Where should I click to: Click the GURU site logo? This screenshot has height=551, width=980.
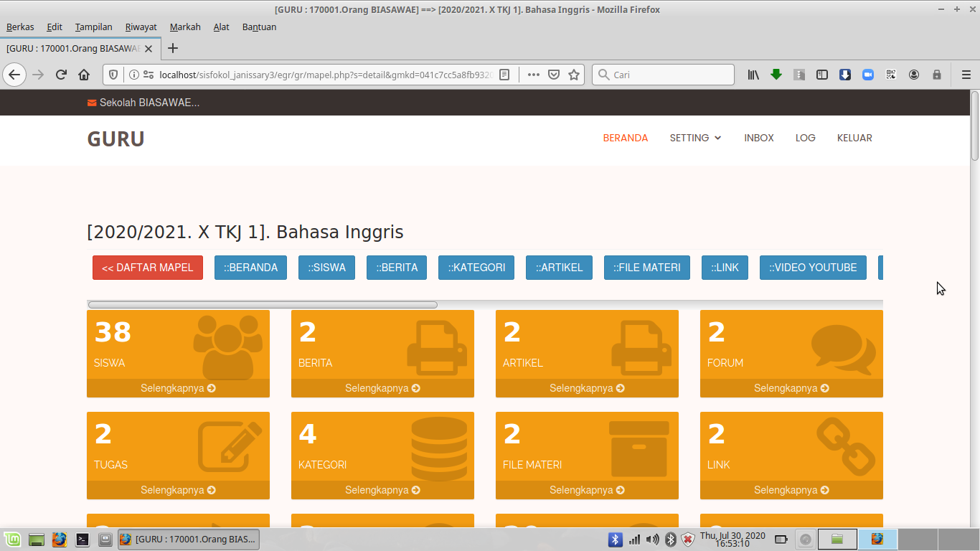click(116, 139)
